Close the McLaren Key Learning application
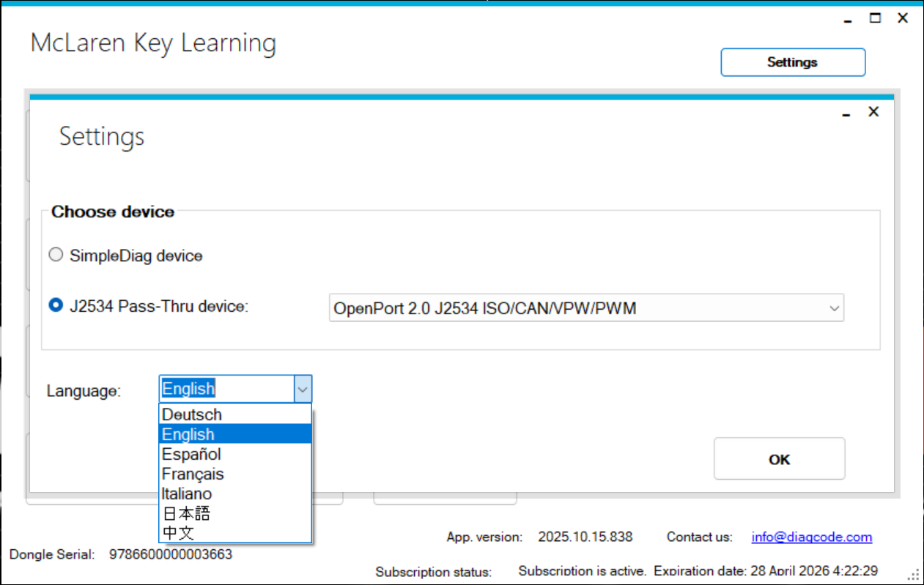 (903, 18)
